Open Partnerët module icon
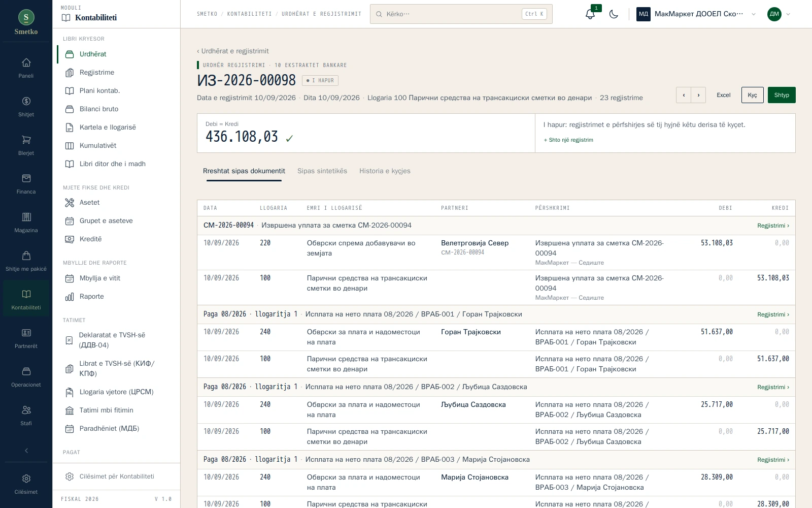This screenshot has width=812, height=508. (x=26, y=338)
